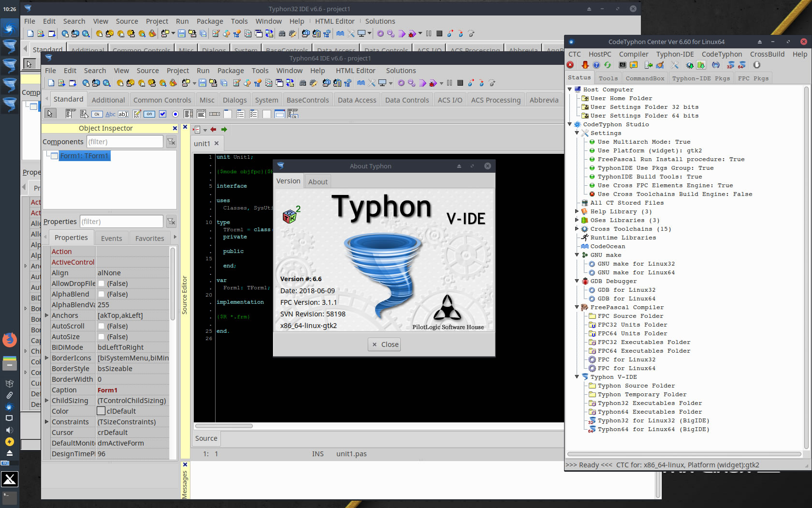The height and width of the screenshot is (508, 812).
Task: Toggle the AllowDropFiles checkbox
Action: (101, 284)
